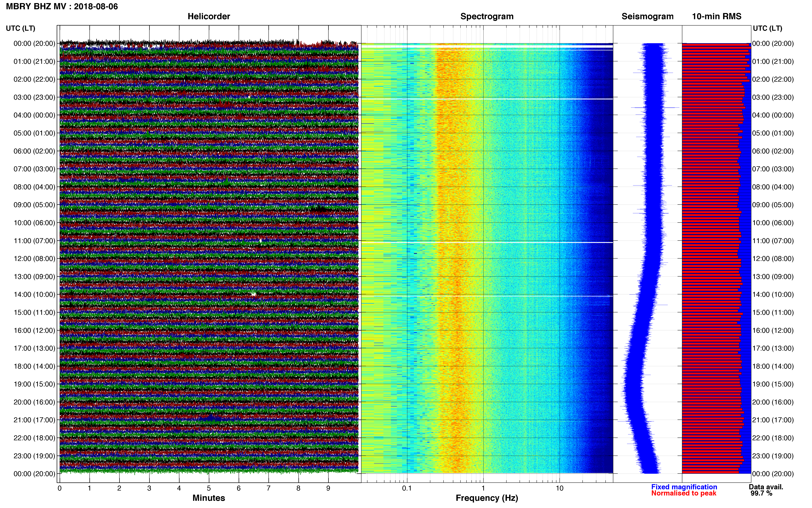Click the '0.1' frequency tick label

407,488
